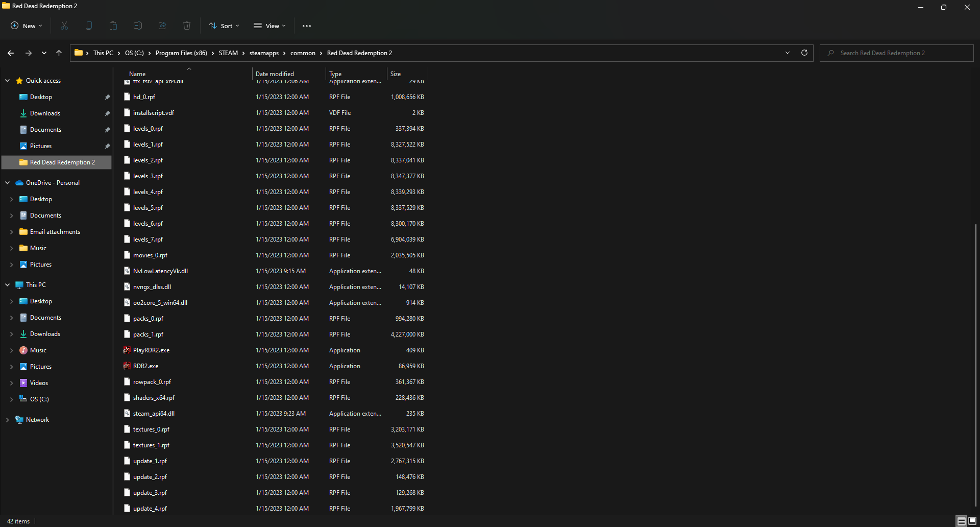This screenshot has height=527, width=980.
Task: Expand the OS (C:) tree node
Action: (11, 399)
